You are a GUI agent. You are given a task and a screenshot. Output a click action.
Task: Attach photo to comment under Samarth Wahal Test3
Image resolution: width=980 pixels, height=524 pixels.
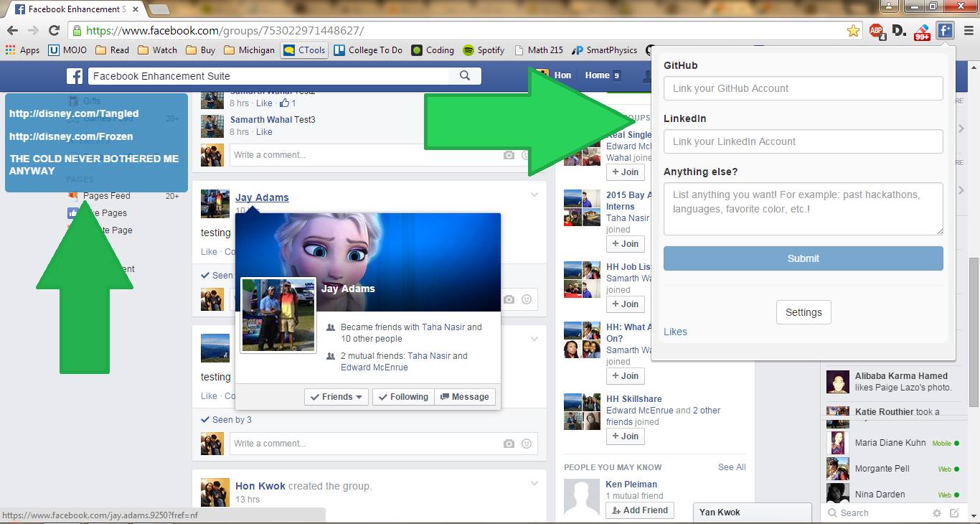(509, 155)
